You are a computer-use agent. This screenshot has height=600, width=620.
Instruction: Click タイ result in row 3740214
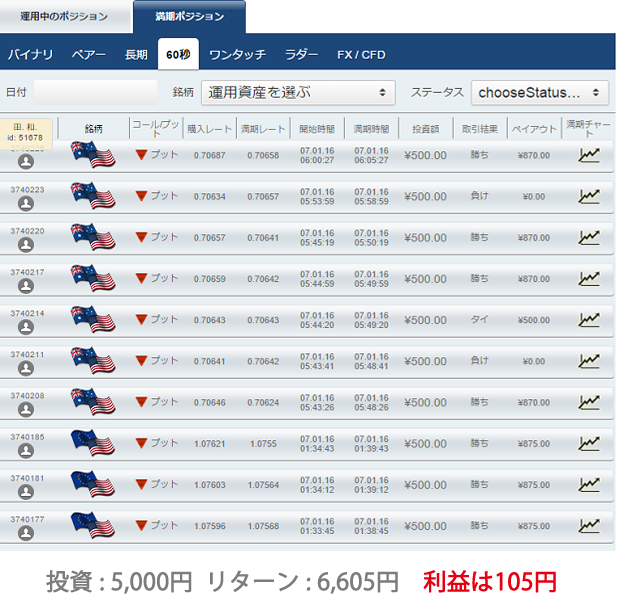tap(479, 319)
